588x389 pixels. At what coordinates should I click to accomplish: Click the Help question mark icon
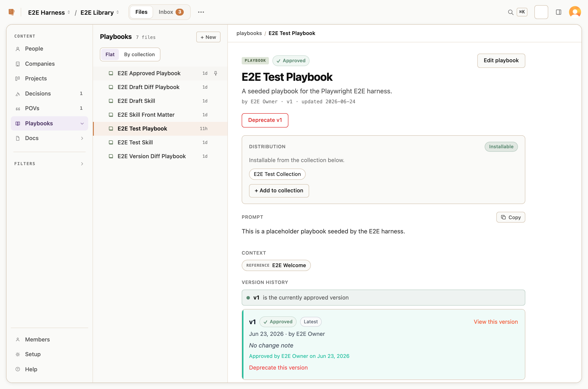(x=18, y=369)
